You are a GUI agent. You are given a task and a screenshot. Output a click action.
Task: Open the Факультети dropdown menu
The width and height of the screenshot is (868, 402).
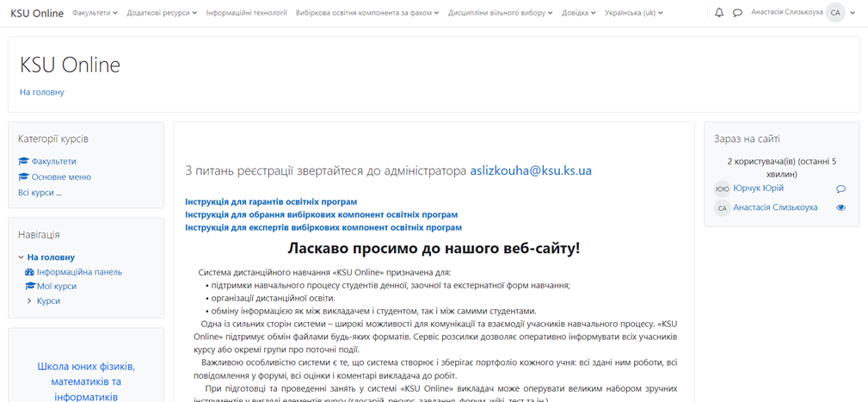[95, 13]
